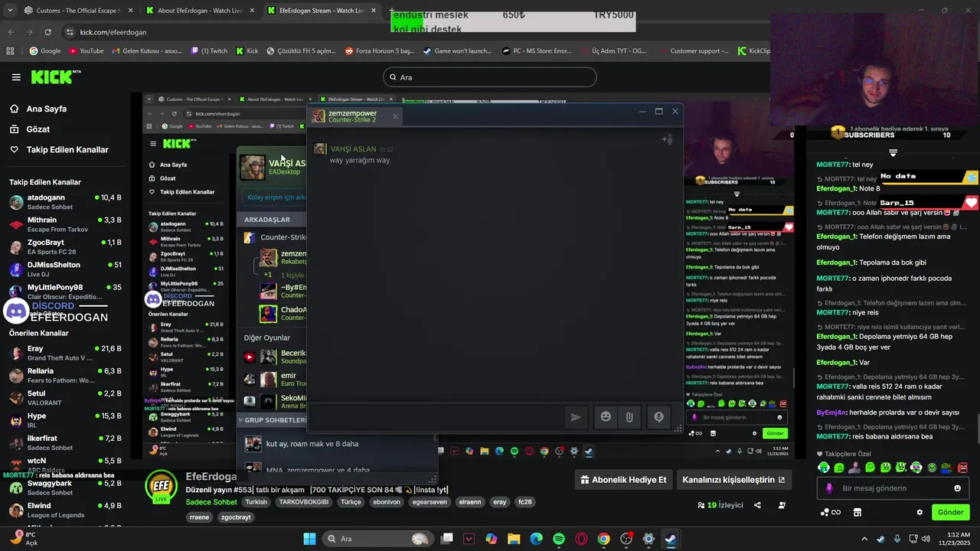Emoji icon in streamed Steam chat window
Image resolution: width=980 pixels, height=551 pixels.
(606, 416)
